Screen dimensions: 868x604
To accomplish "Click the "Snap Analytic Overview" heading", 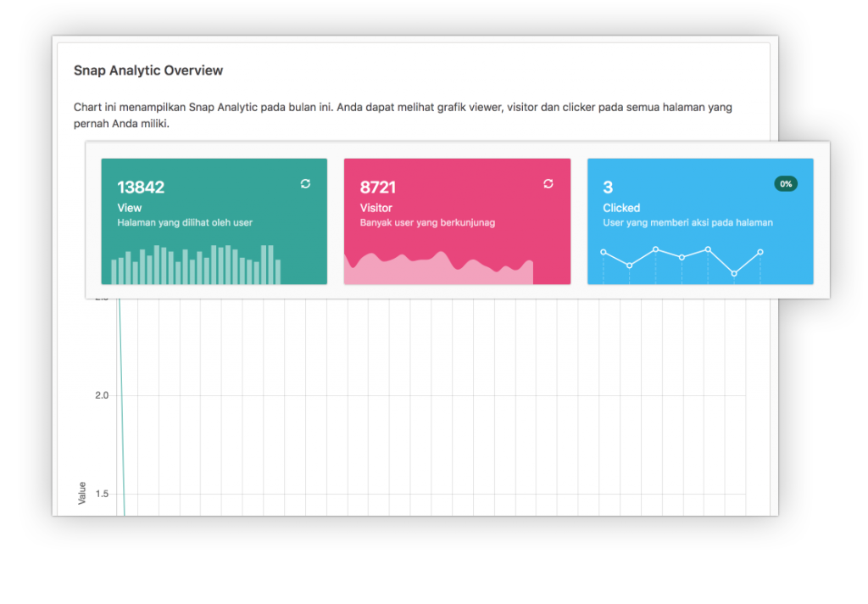I will (x=148, y=70).
